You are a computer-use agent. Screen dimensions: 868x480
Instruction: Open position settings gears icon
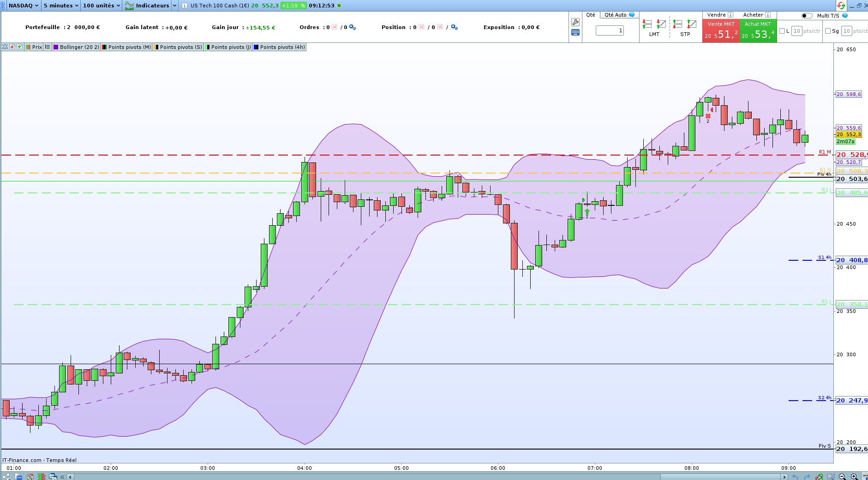(454, 27)
